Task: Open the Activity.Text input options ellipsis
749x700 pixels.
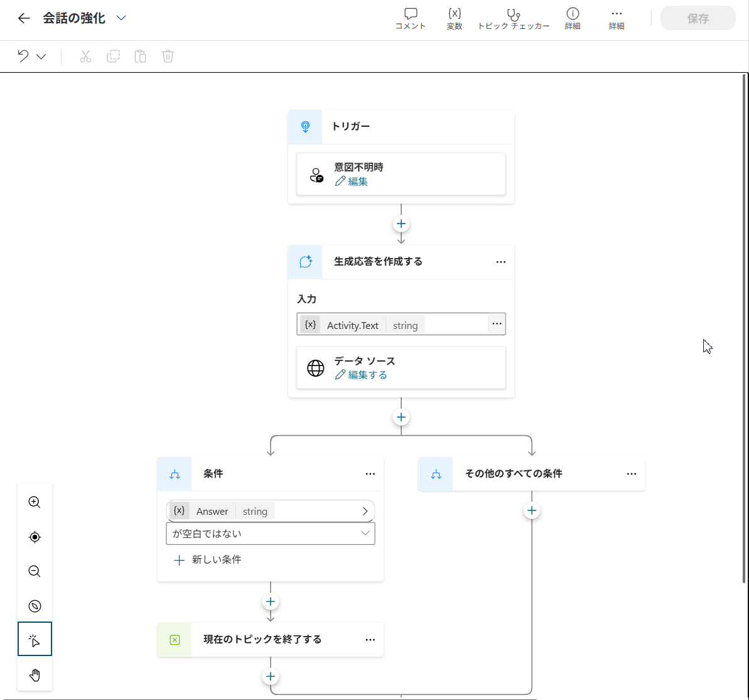Action: [x=497, y=324]
